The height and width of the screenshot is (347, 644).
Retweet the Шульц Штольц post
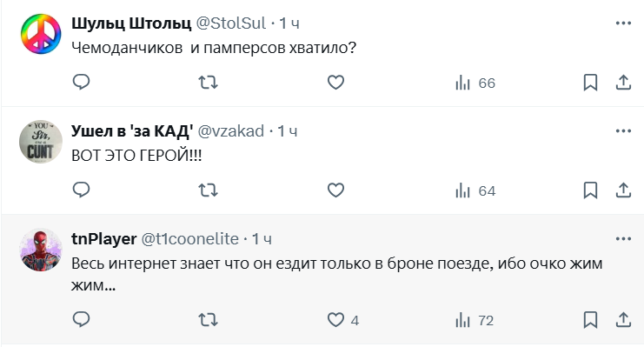click(209, 83)
